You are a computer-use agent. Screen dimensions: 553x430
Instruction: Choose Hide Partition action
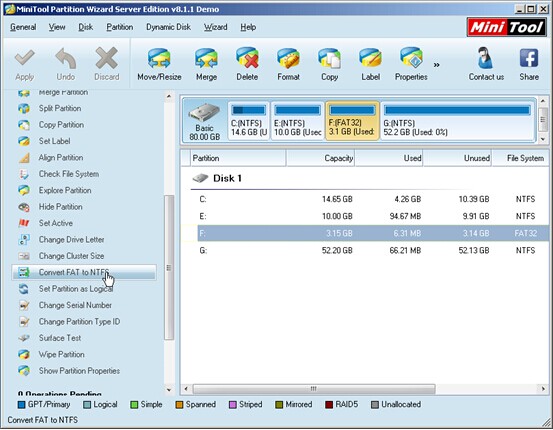[x=60, y=207]
